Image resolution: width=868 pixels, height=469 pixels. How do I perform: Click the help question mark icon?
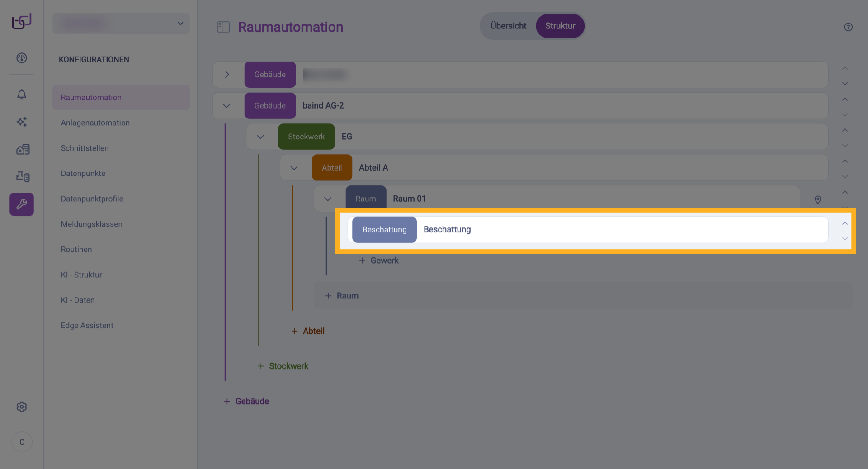(848, 27)
